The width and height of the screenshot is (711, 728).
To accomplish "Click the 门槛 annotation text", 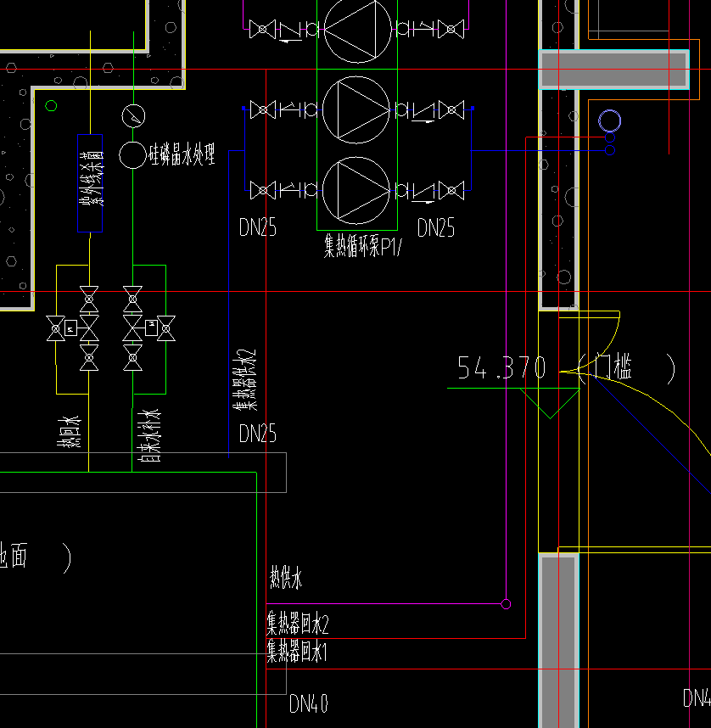I will [x=614, y=367].
